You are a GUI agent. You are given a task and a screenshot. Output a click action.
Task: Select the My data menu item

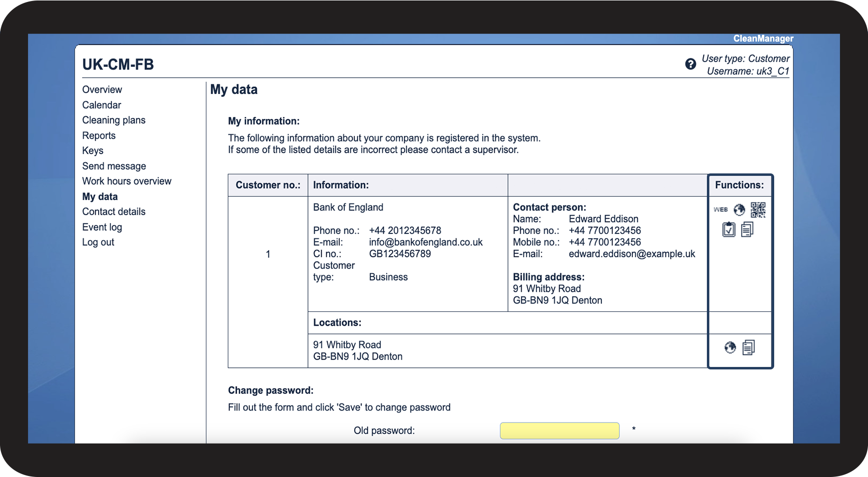coord(100,196)
